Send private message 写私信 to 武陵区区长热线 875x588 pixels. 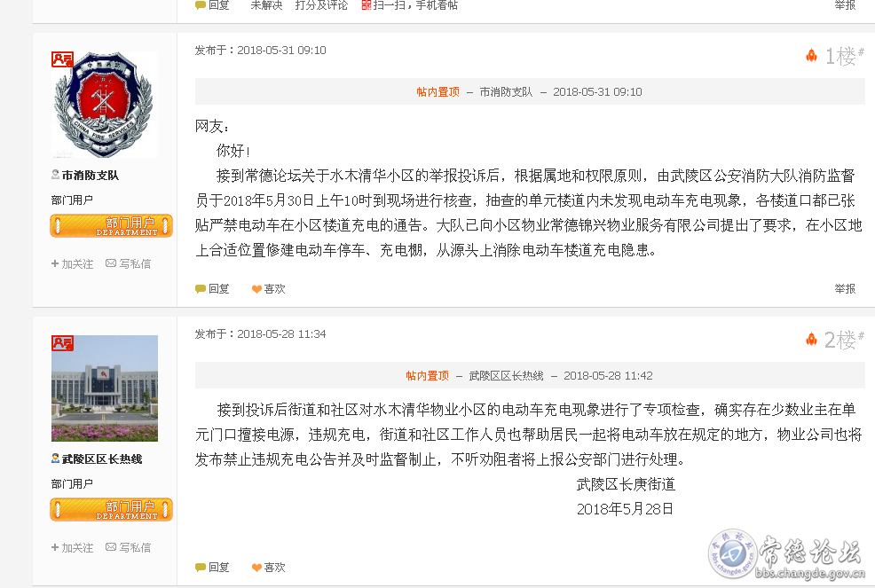(x=129, y=547)
